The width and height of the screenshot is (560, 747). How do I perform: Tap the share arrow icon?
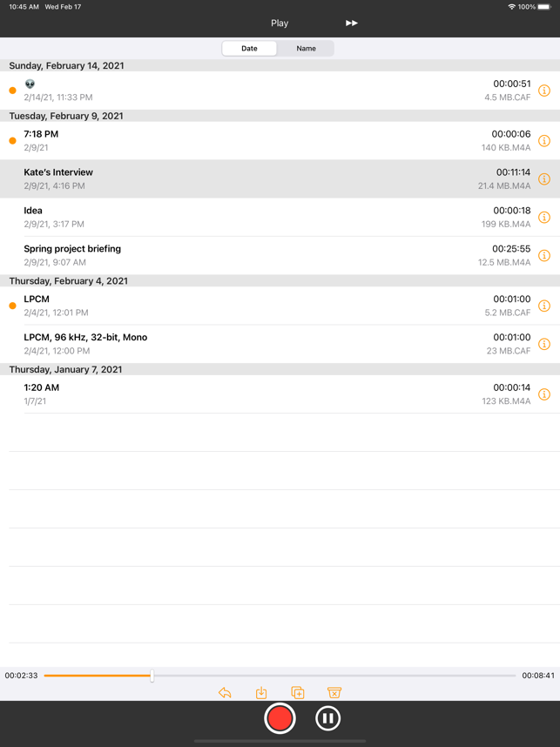point(225,692)
